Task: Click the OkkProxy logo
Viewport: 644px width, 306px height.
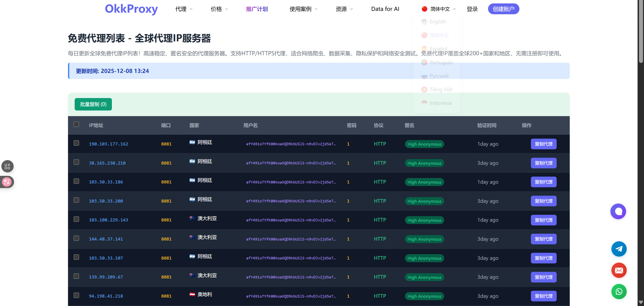Action: [131, 9]
